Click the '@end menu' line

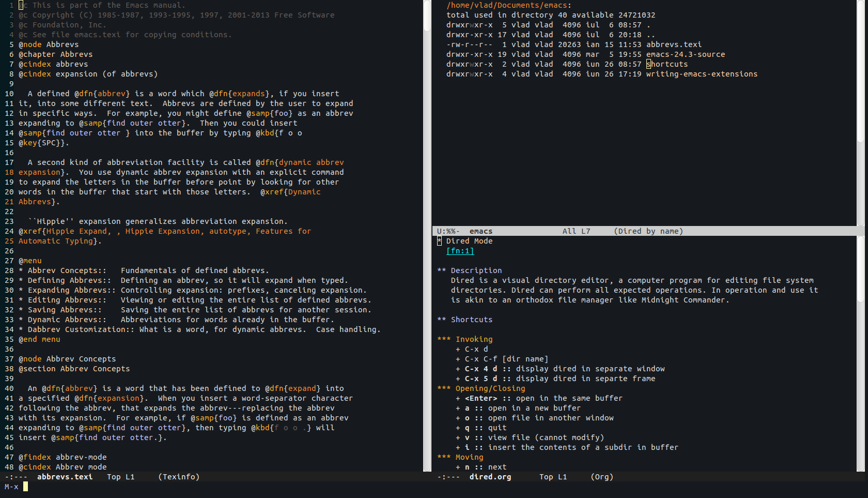click(x=39, y=339)
